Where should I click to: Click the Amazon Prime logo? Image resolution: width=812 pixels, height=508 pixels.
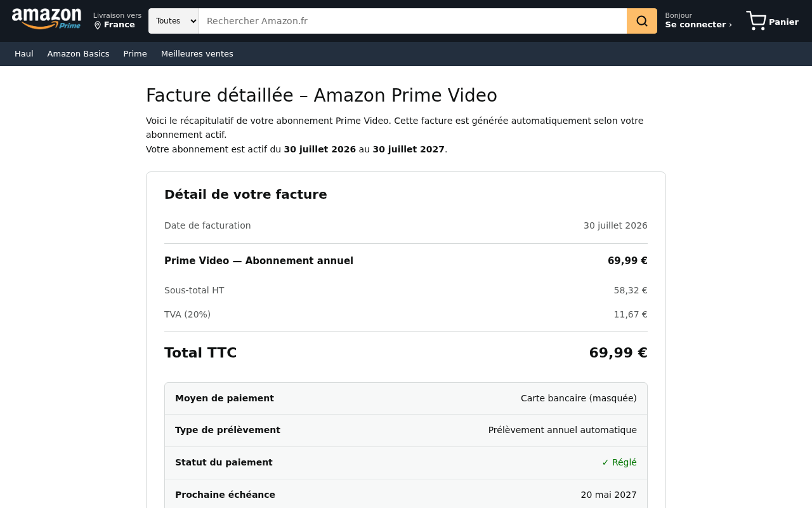(46, 19)
